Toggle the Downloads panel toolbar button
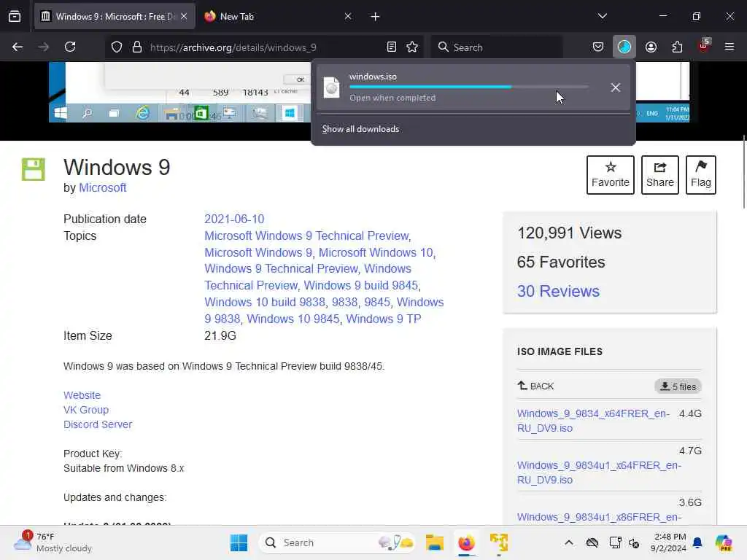Image resolution: width=747 pixels, height=560 pixels. (624, 47)
